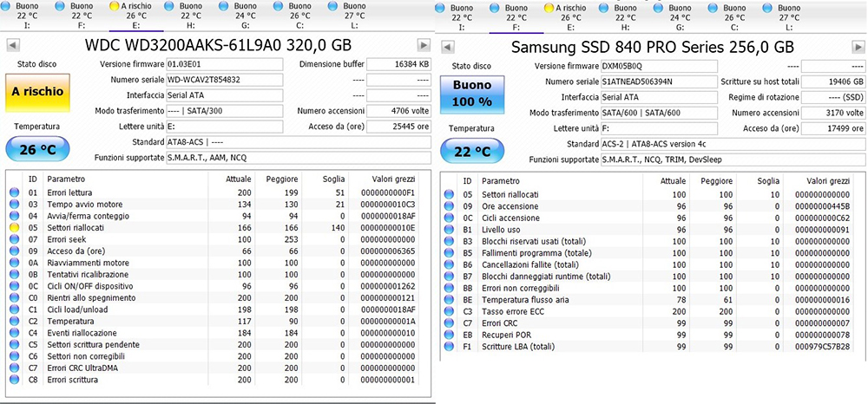Select the C: 26 °C disk tab in Samsung window
Image resolution: width=868 pixels, height=404 pixels.
point(734,17)
